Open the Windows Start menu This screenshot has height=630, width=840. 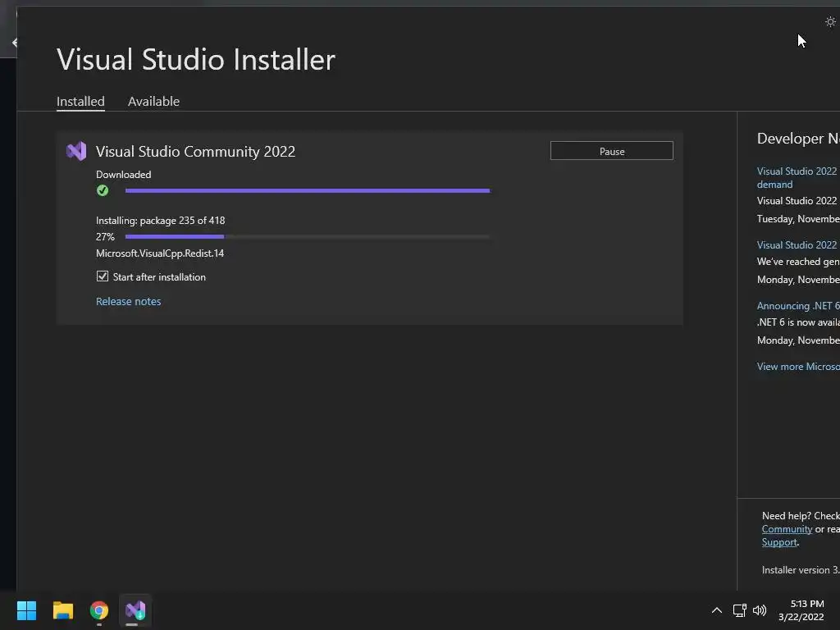(x=26, y=610)
